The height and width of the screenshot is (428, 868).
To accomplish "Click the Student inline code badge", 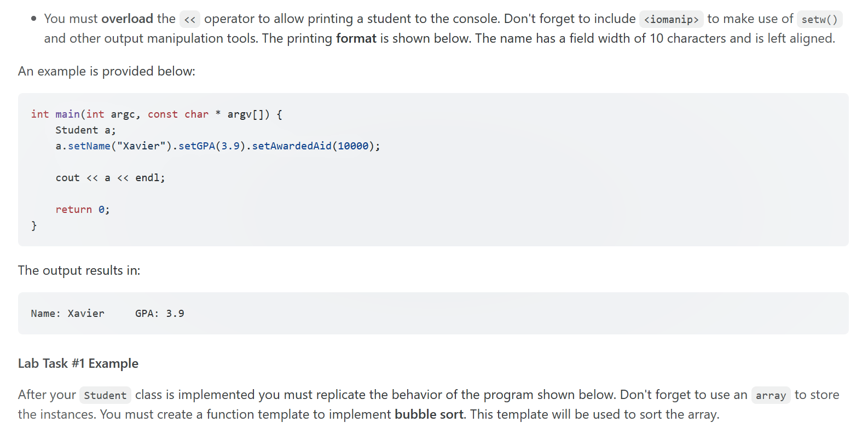I will point(105,395).
